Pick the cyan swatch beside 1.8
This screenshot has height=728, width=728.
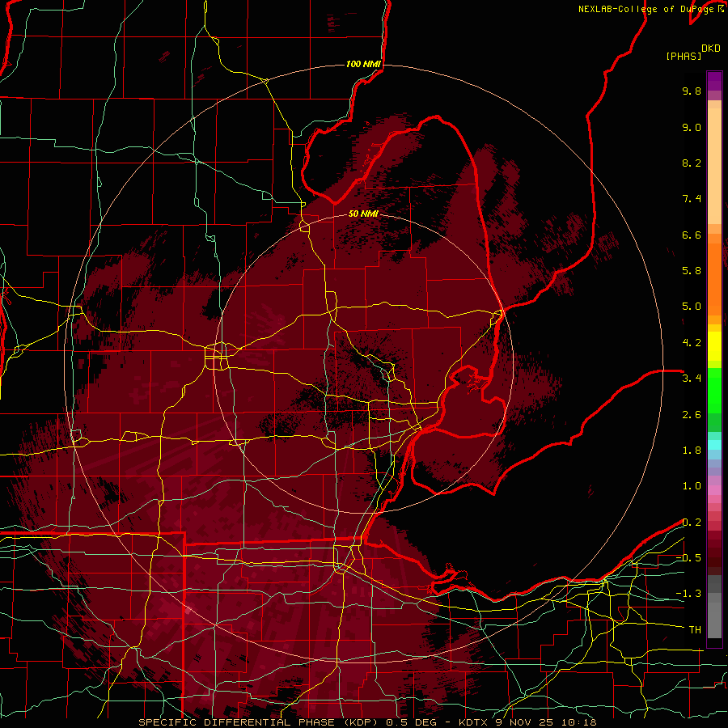click(714, 445)
